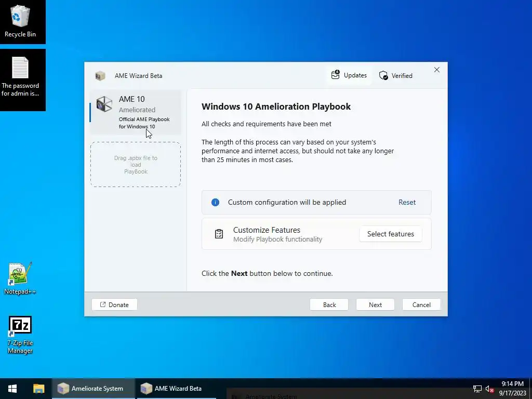Viewport: 532px width, 399px height.
Task: Switch to AME Wizard Beta taskbar window
Action: (176, 389)
